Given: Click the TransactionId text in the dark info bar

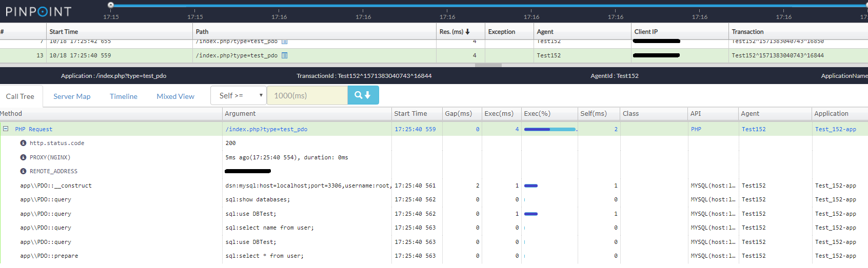Looking at the screenshot, I should click(x=364, y=76).
